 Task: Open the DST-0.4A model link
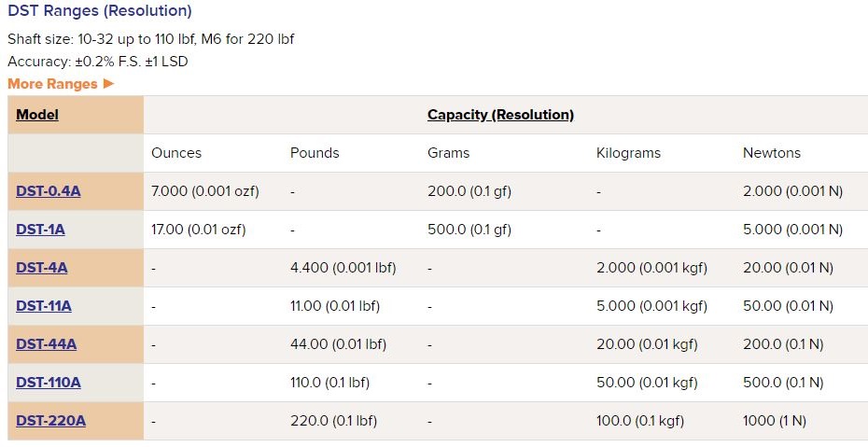[x=49, y=191]
